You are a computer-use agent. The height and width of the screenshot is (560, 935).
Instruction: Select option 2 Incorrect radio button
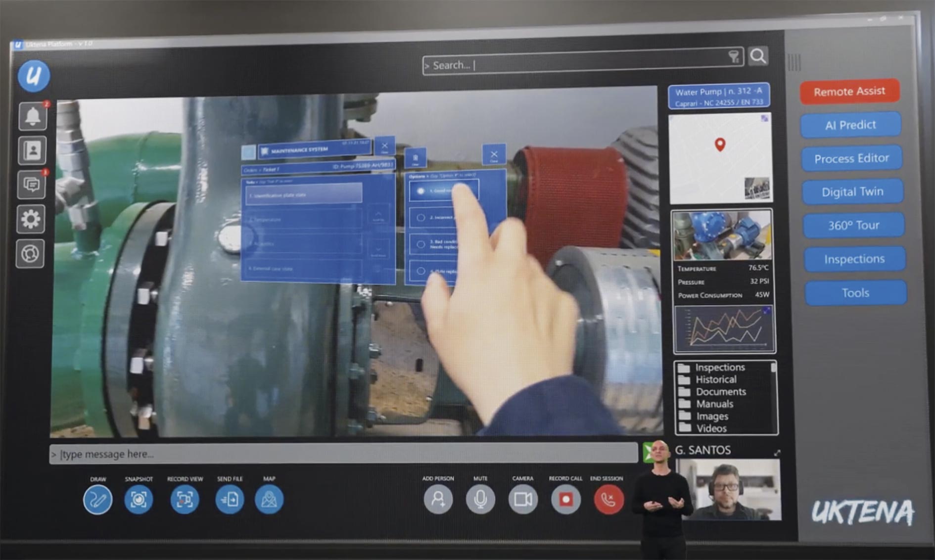click(x=421, y=218)
